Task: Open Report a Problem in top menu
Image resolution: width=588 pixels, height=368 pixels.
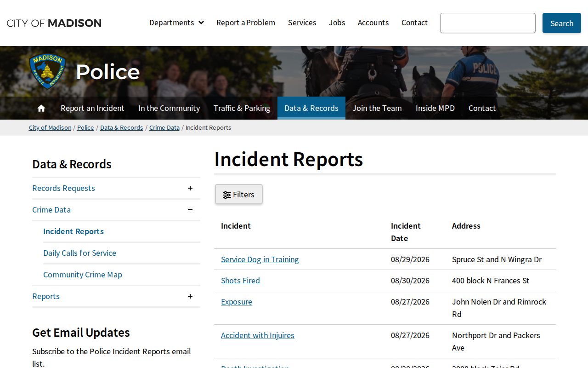Action: point(246,23)
